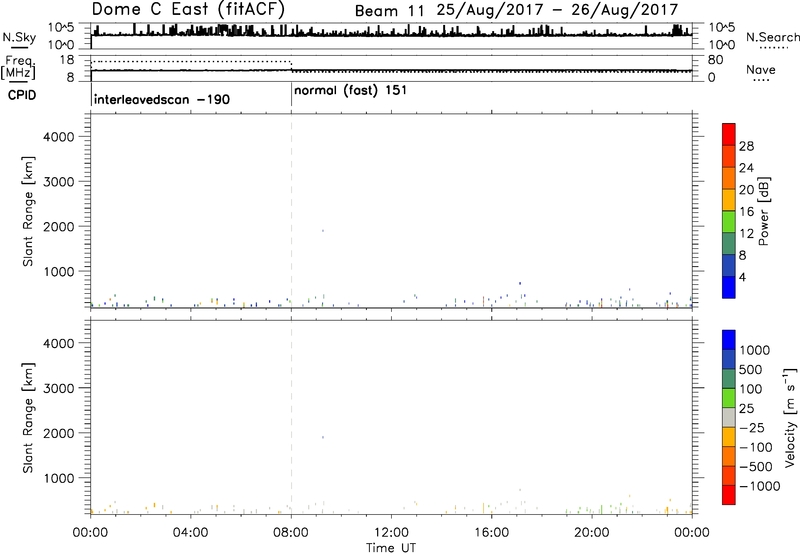Click the '04:00' time axis tick label

pos(190,533)
